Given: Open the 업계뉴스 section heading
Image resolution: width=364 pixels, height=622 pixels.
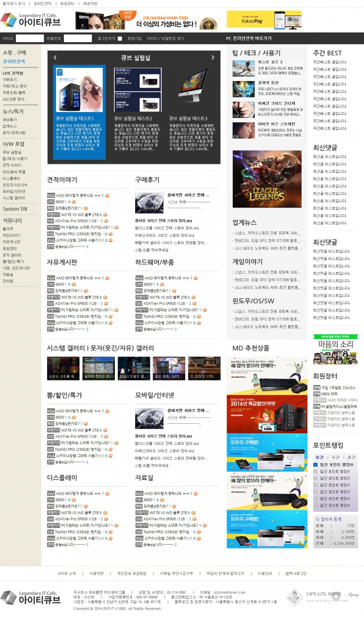Looking at the screenshot, I should [244, 222].
